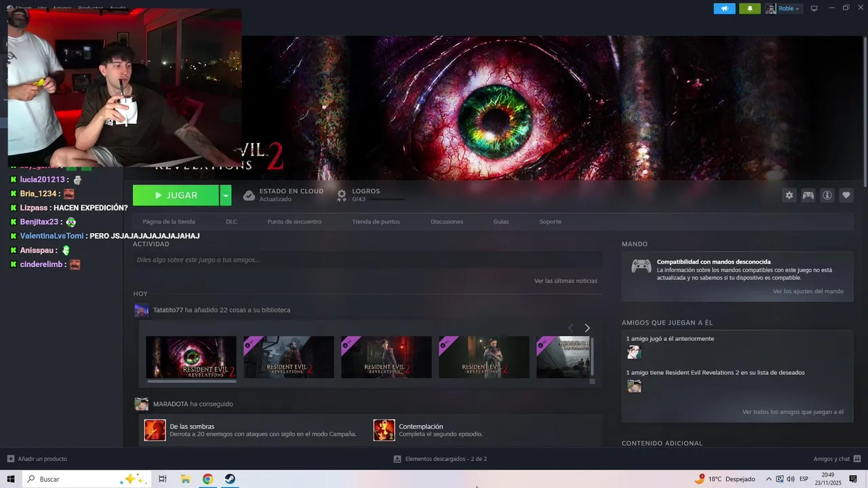Screen dimensions: 868x488
Task: Open third thumbnail with purple DLC tag
Action: point(387,357)
